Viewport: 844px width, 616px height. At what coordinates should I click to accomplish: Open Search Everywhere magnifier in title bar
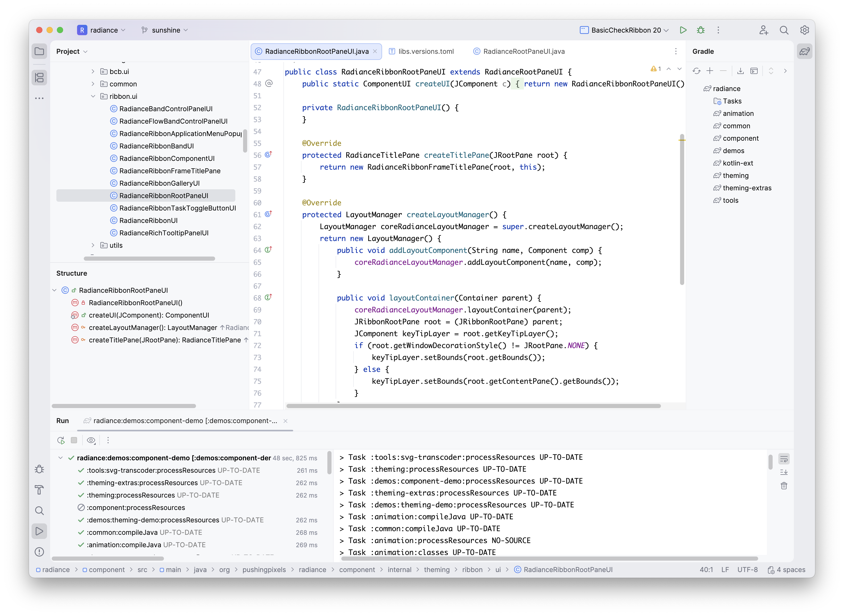coord(784,30)
